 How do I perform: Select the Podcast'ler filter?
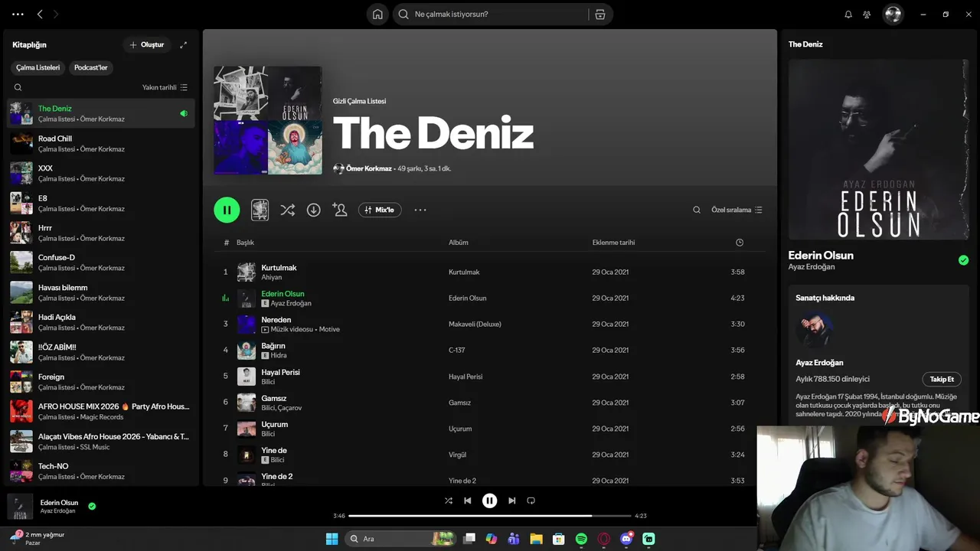coord(90,67)
